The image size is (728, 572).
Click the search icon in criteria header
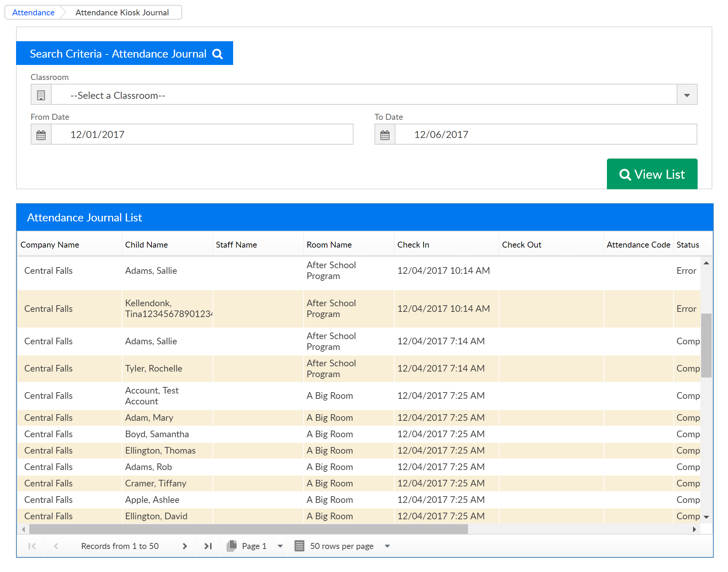[217, 54]
